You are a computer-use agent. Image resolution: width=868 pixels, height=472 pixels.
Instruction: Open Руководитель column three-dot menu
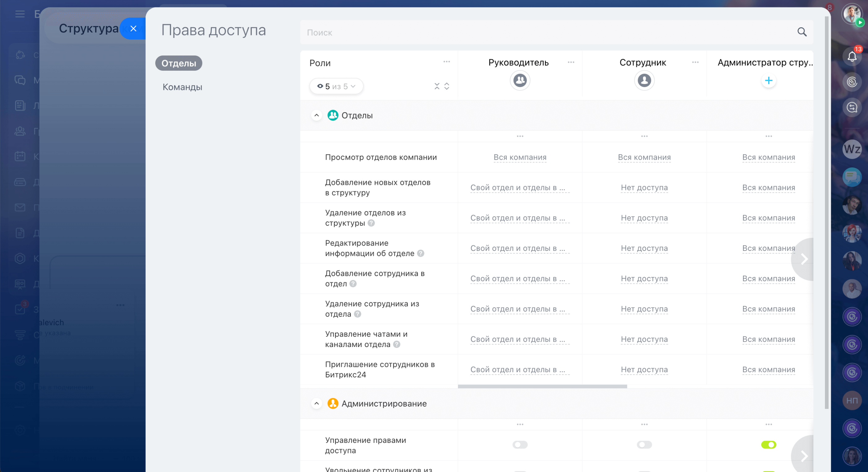coord(570,62)
